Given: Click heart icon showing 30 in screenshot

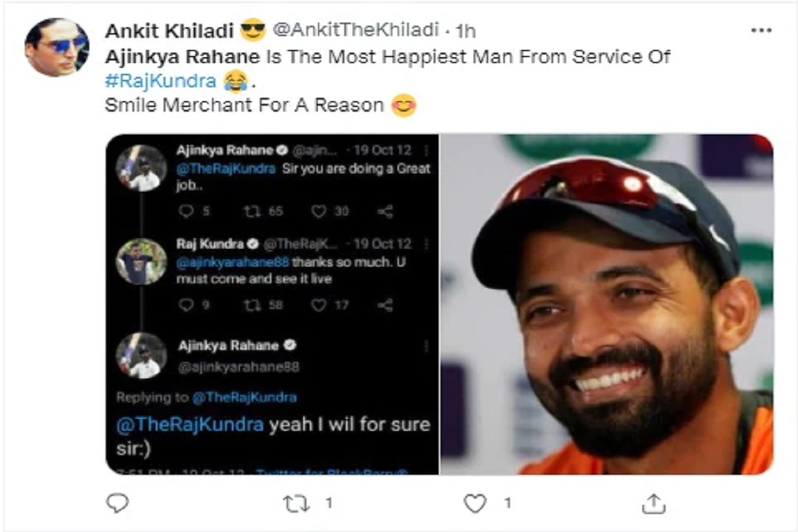Looking at the screenshot, I should tap(320, 211).
